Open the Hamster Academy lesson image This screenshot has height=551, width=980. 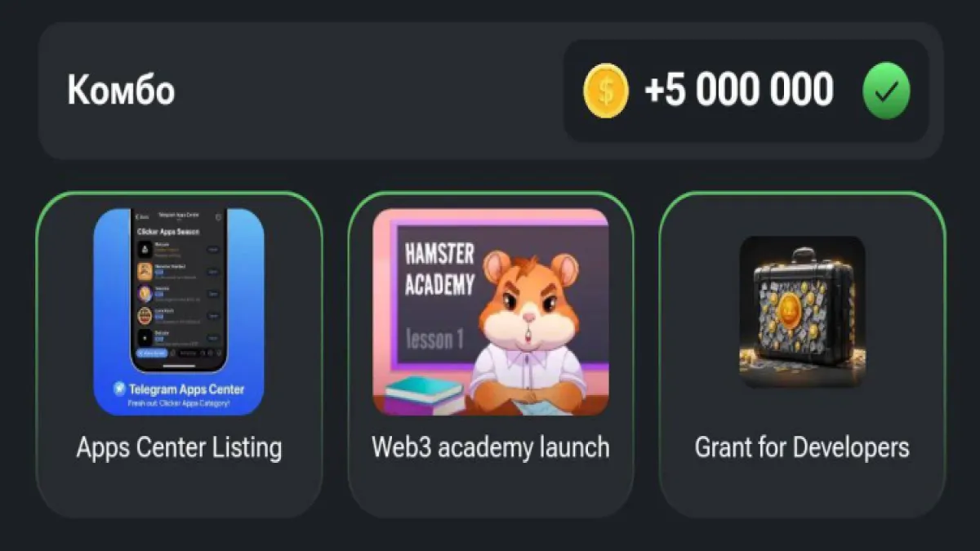pos(491,312)
